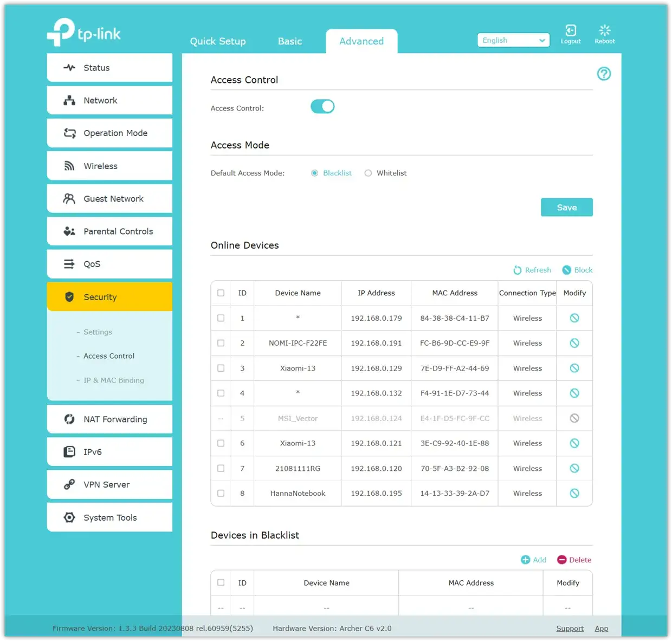
Task: Click the Logout icon
Action: [570, 31]
